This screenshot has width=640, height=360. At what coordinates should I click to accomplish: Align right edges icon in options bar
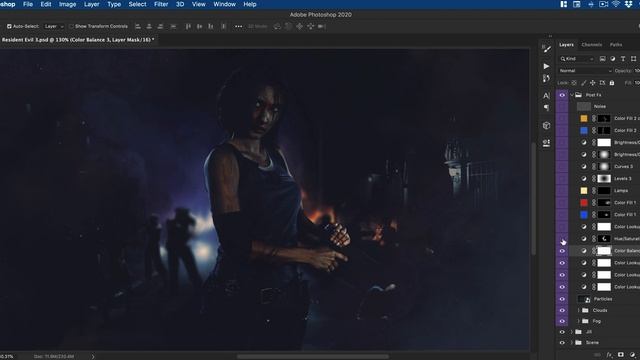point(160,27)
